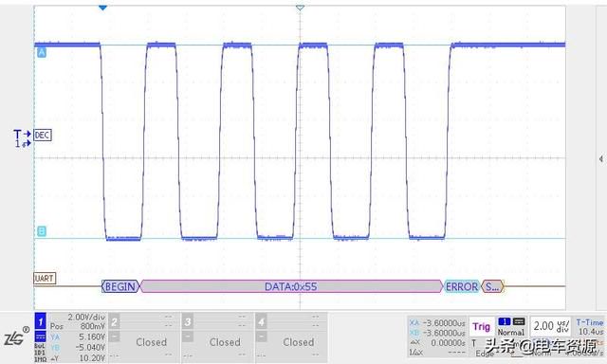Viewport: 607px width, 364px height.
Task: Click the Trig status button
Action: [481, 327]
